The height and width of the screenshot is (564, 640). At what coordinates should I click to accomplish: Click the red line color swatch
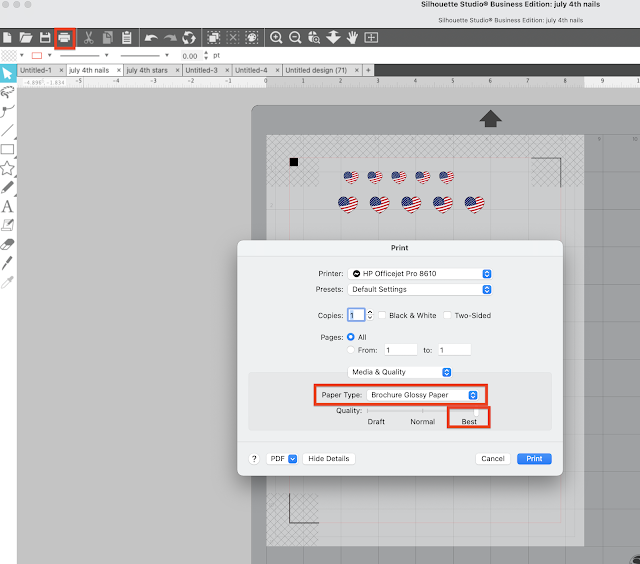pyautogui.click(x=37, y=55)
